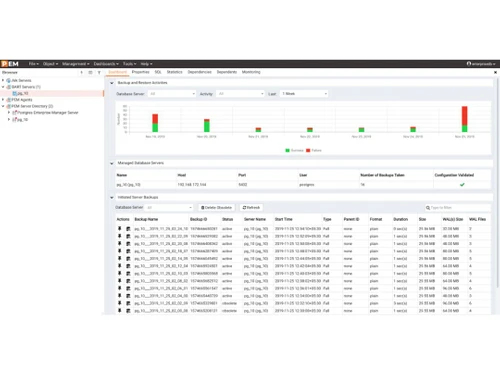Image resolution: width=500 pixels, height=375 pixels.
Task: Click the server action icon for backup ending 02_22_09
Action: tap(128, 236)
